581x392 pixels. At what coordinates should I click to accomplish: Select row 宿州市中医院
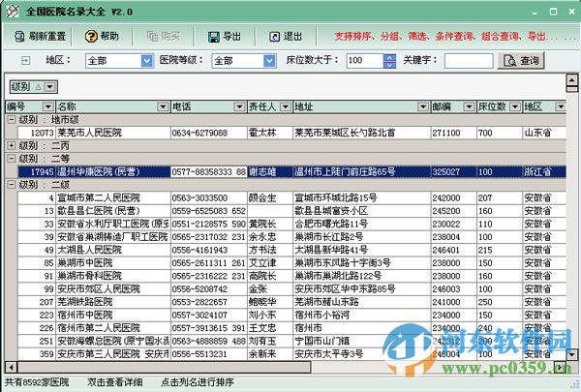[292, 315]
